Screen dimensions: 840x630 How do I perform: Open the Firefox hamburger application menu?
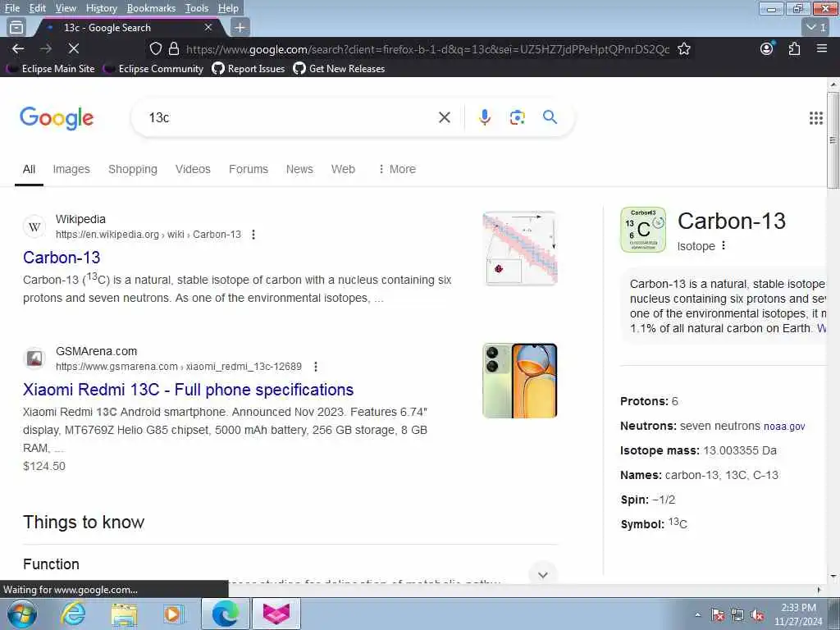click(x=822, y=48)
